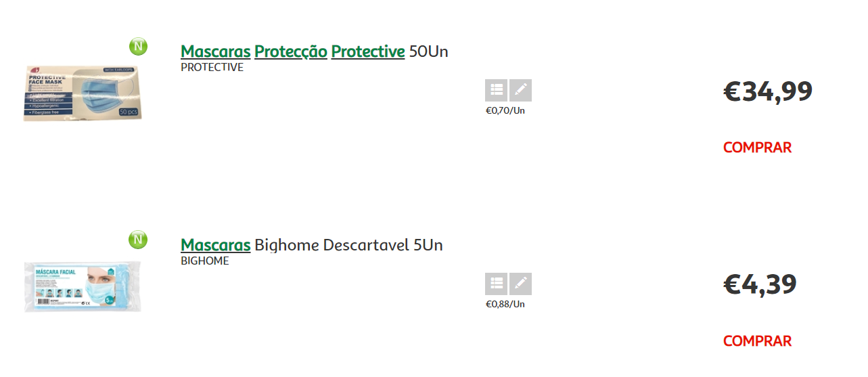Click pencil note icon for Protective masks

click(520, 90)
